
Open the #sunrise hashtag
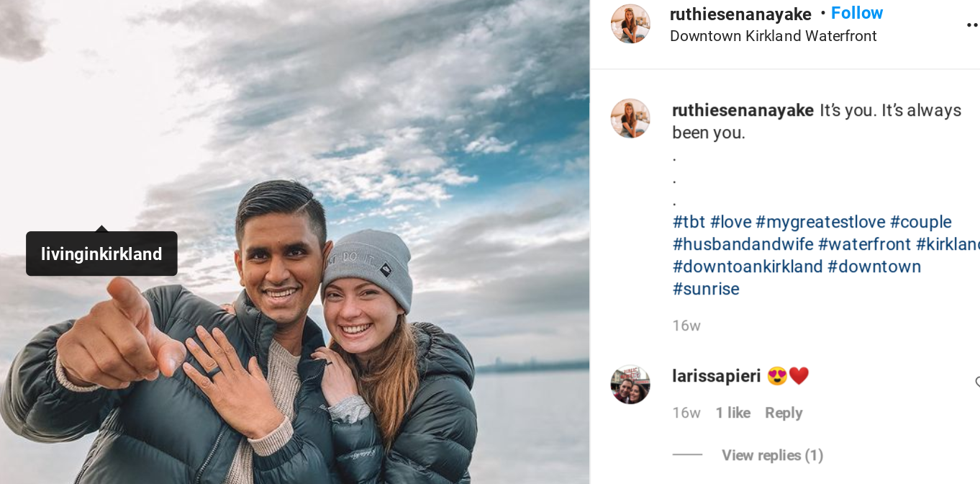(x=706, y=289)
